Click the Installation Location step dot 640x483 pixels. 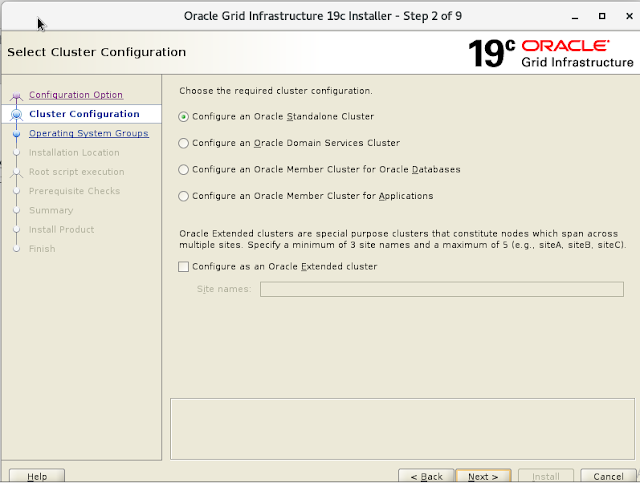[16, 153]
